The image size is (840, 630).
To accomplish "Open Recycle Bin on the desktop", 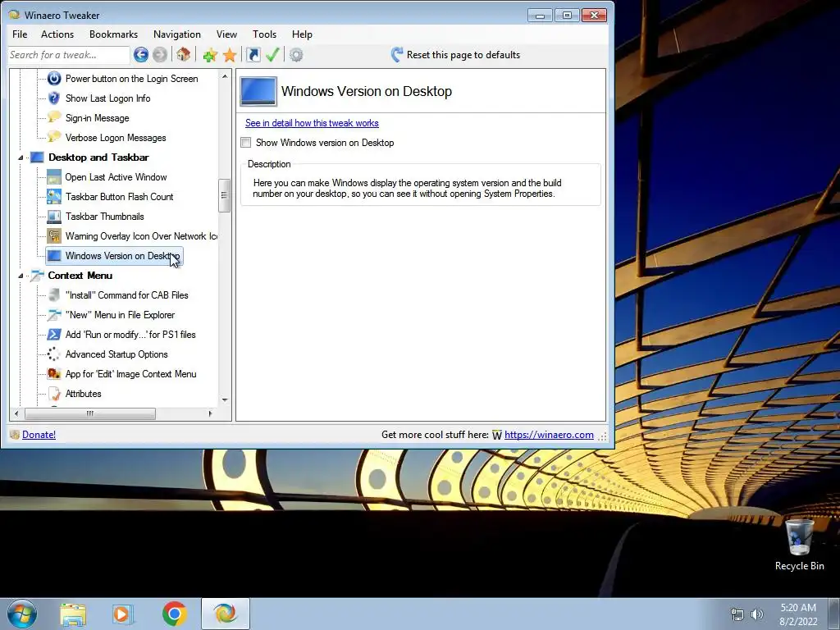I will coord(799,546).
